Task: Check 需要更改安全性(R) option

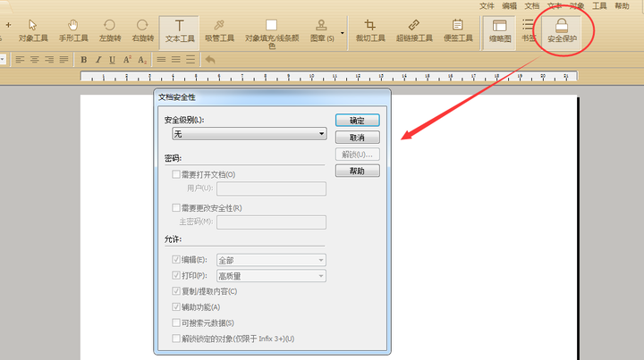Action: click(176, 208)
